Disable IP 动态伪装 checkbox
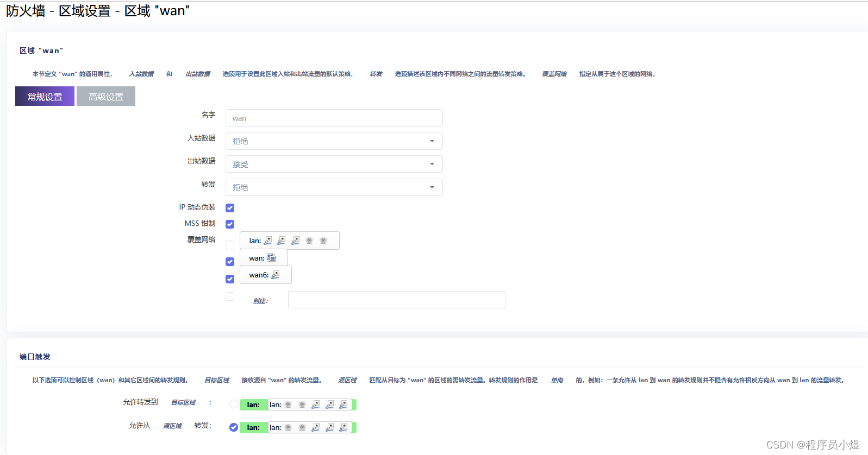868x455 pixels. (230, 208)
